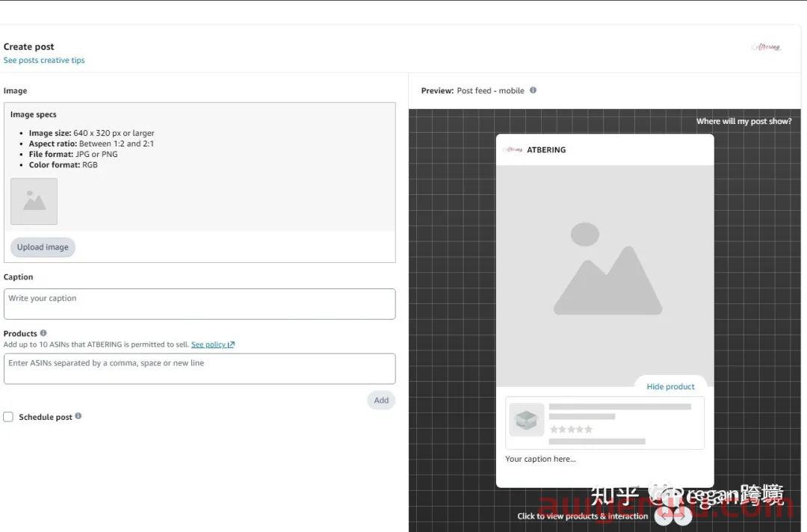
Task: Open the See policy link
Action: pyautogui.click(x=212, y=344)
